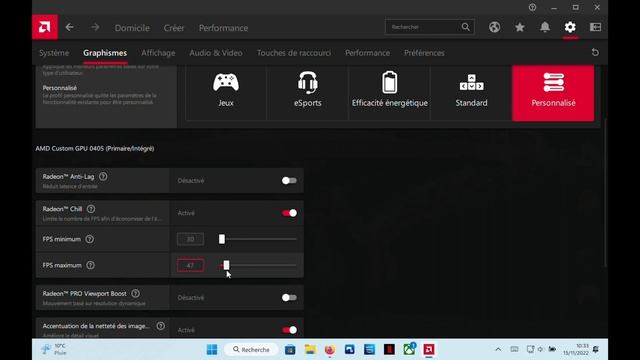Screen dimensions: 640x360
Task: Toggle Radeon Anti-Lag switch
Action: tap(289, 180)
